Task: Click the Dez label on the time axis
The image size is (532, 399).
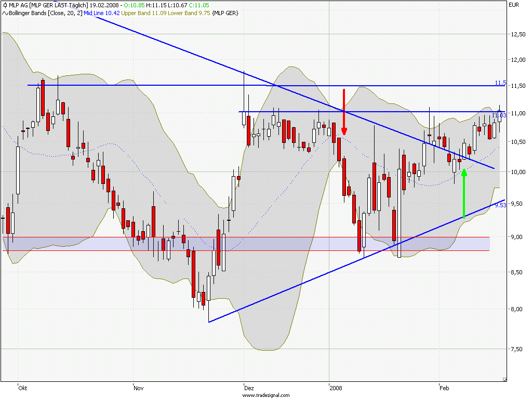Action: click(249, 388)
